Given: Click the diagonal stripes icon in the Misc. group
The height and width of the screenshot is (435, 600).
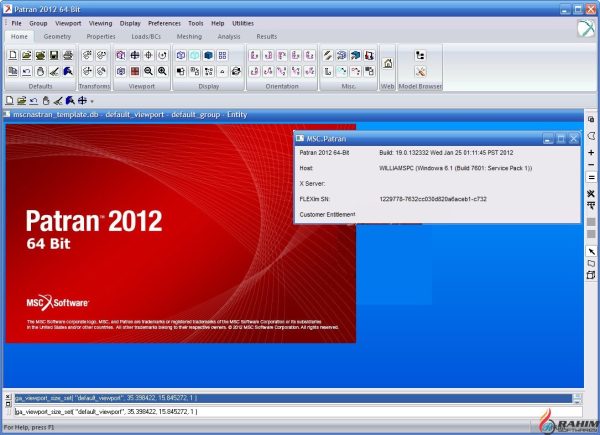Looking at the screenshot, I should (x=328, y=55).
